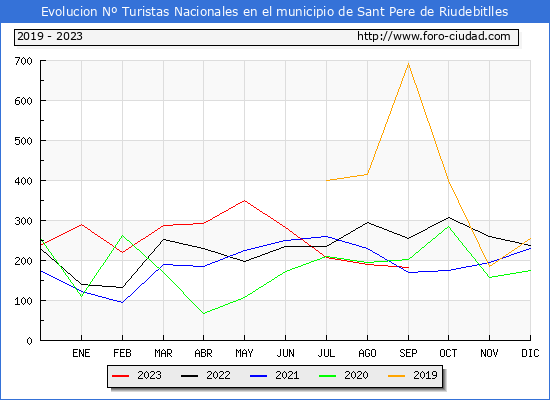
Task: Click the 600 value on the y-axis
Action: tap(24, 101)
